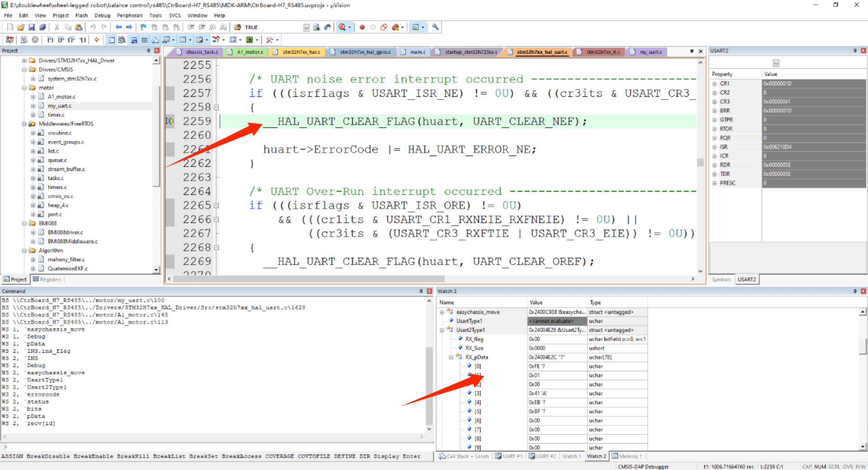Expand CR1 register in USART2 panel
Screen dimensions: 868x470
[x=714, y=84]
